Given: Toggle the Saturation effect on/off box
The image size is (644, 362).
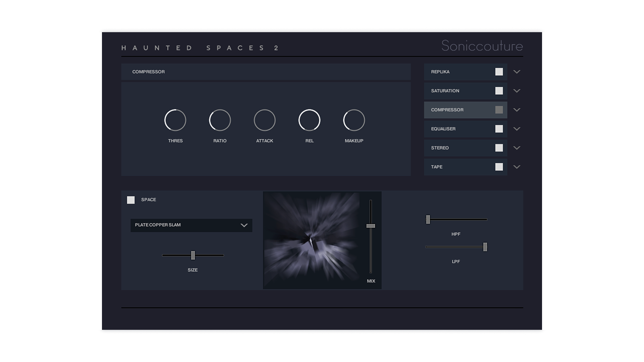Looking at the screenshot, I should pos(499,91).
